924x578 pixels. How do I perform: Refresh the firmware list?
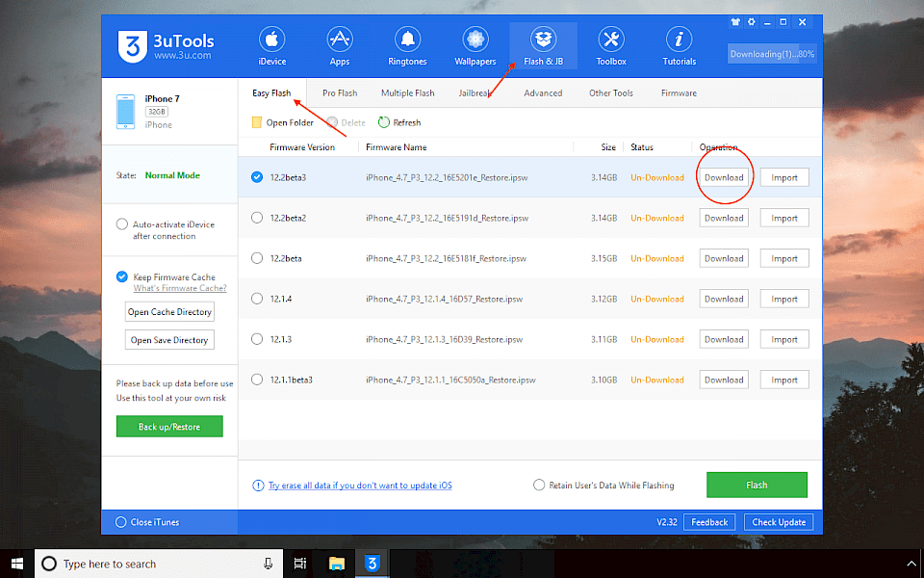[399, 122]
